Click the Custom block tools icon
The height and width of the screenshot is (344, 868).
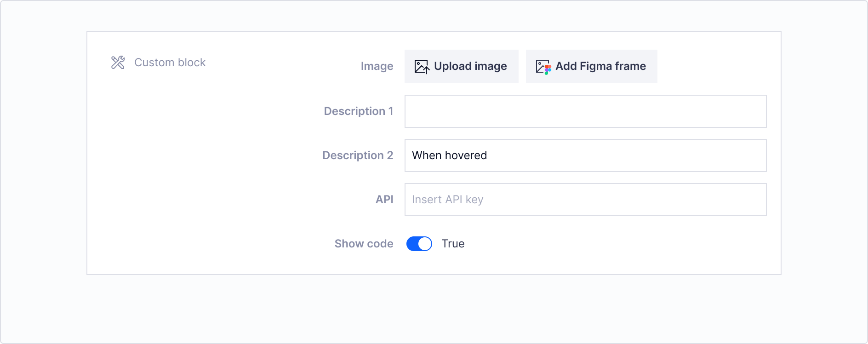118,63
